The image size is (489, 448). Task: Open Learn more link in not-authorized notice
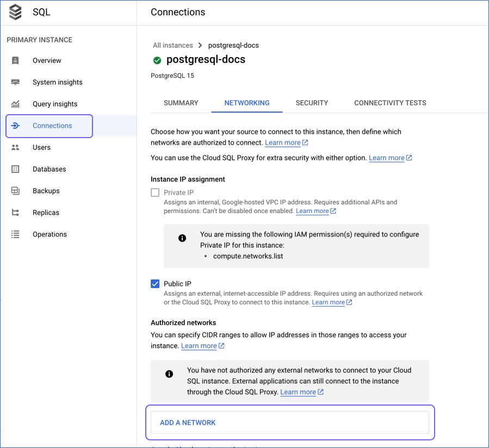pyautogui.click(x=298, y=392)
